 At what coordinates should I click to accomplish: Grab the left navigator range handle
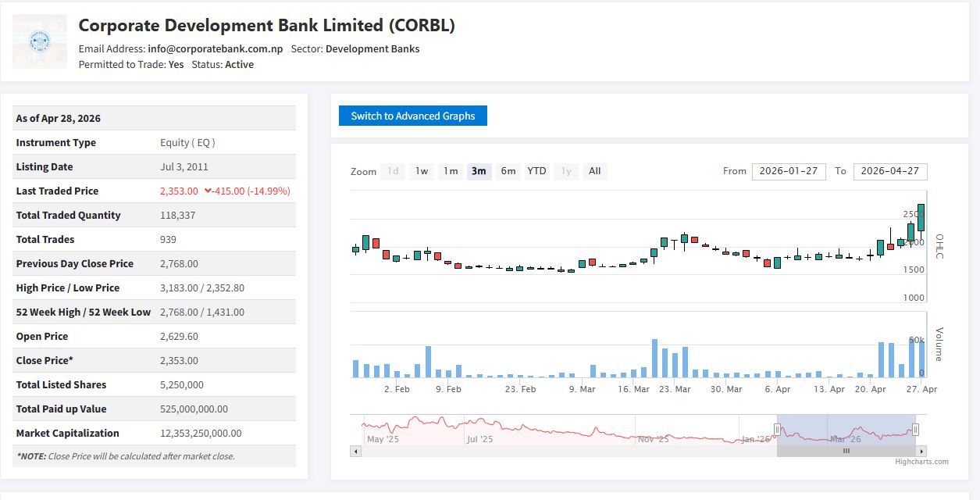(777, 429)
